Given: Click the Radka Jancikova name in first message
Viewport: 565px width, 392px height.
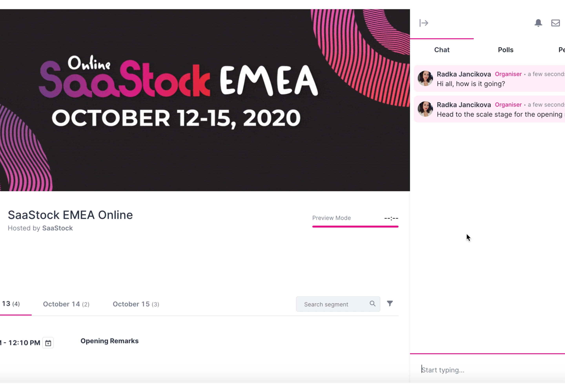Looking at the screenshot, I should [464, 74].
